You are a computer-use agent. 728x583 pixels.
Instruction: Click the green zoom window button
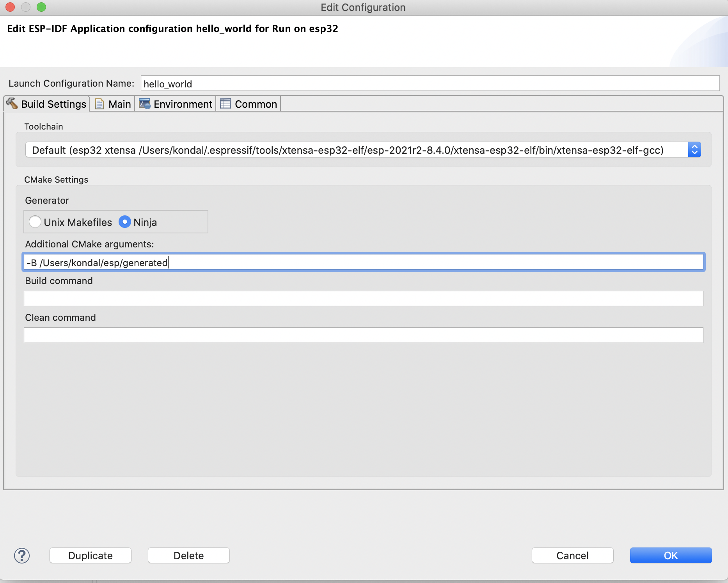(41, 7)
